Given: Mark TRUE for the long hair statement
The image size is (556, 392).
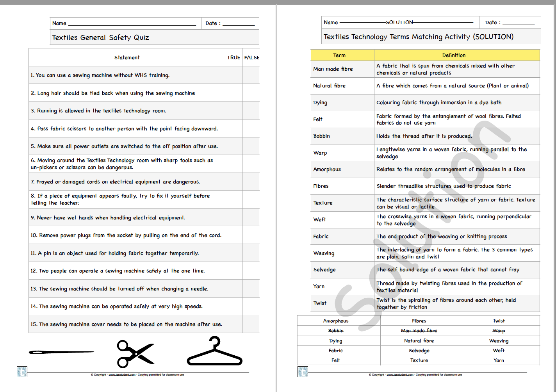Looking at the screenshot, I should tap(234, 93).
